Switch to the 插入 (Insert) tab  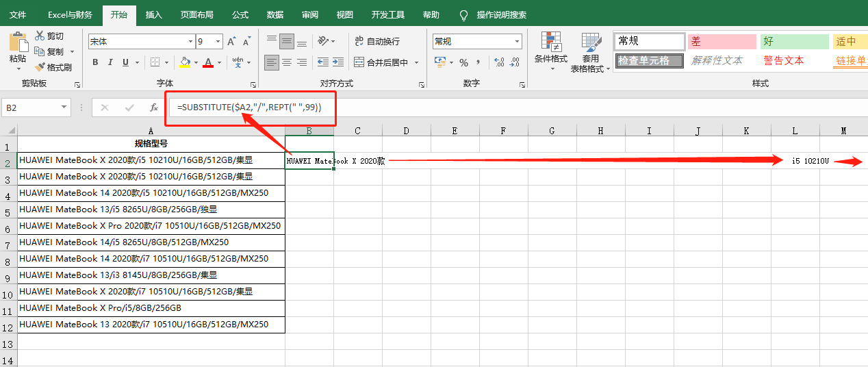[154, 14]
